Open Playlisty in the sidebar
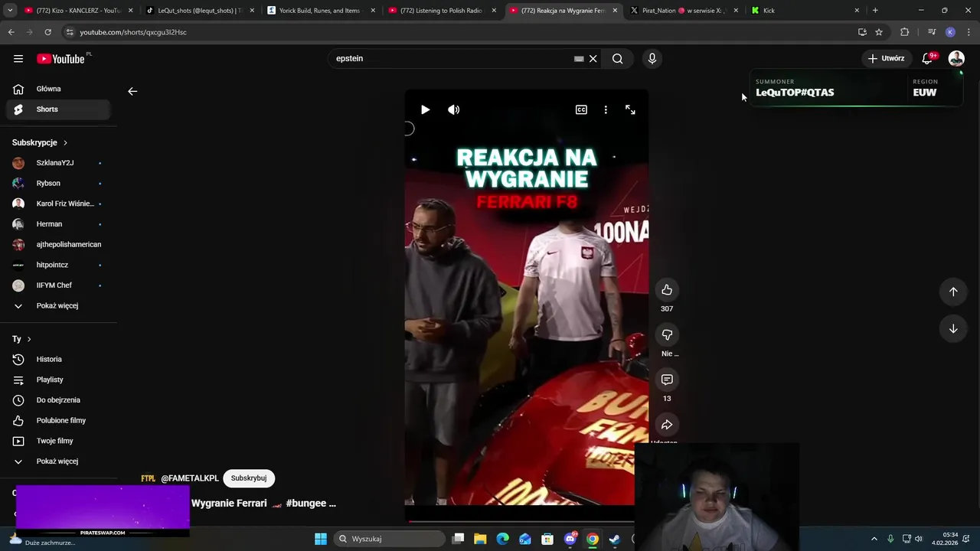Image resolution: width=980 pixels, height=551 pixels. tap(58, 380)
